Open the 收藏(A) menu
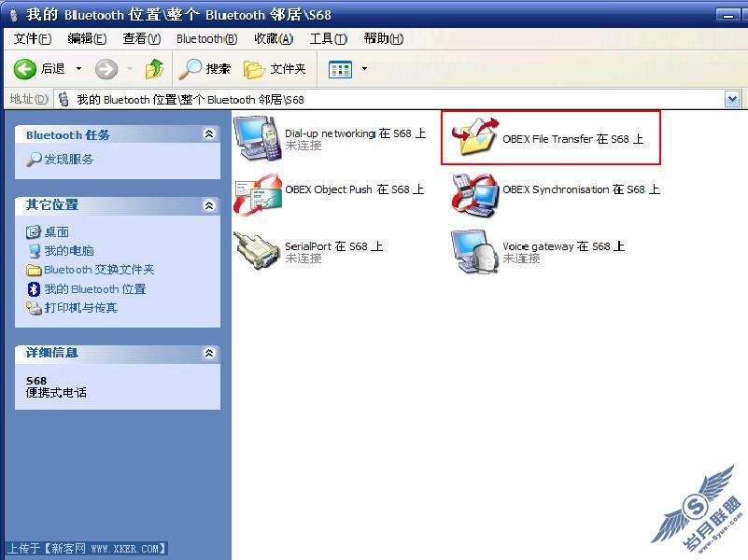The image size is (748, 560). pos(274,38)
